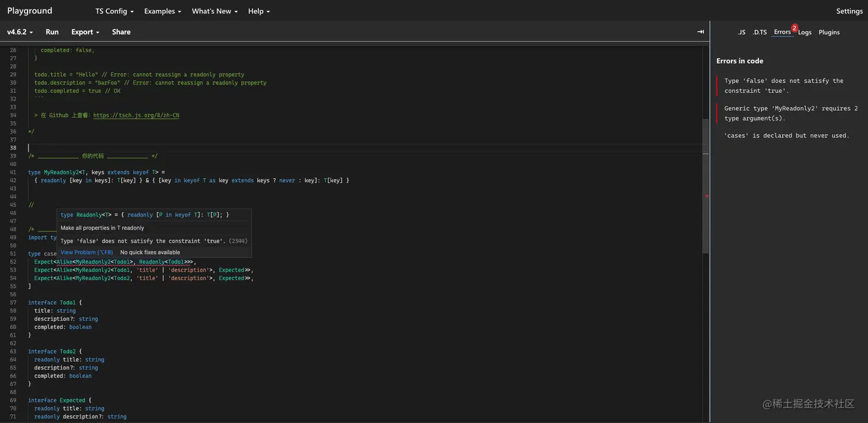
Task: Switch to the .D.TS tab
Action: [759, 32]
